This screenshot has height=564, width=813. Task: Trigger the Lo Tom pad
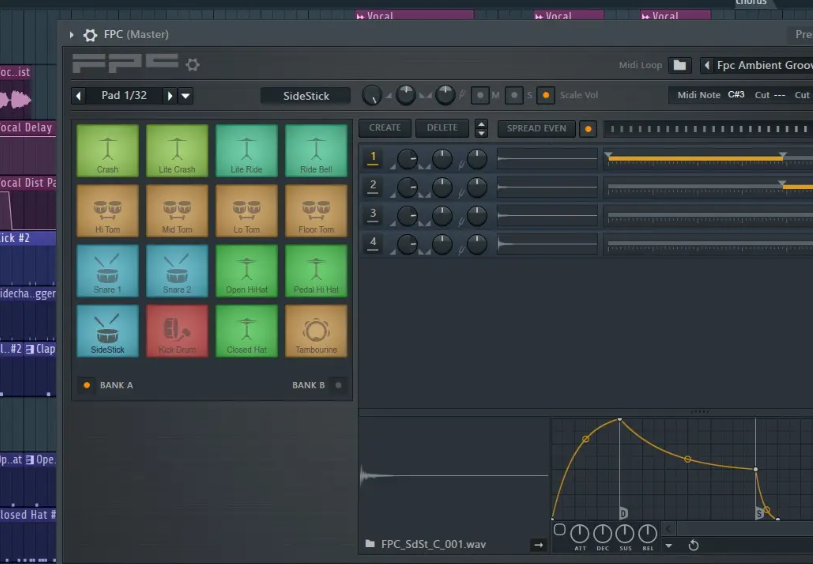coord(246,210)
